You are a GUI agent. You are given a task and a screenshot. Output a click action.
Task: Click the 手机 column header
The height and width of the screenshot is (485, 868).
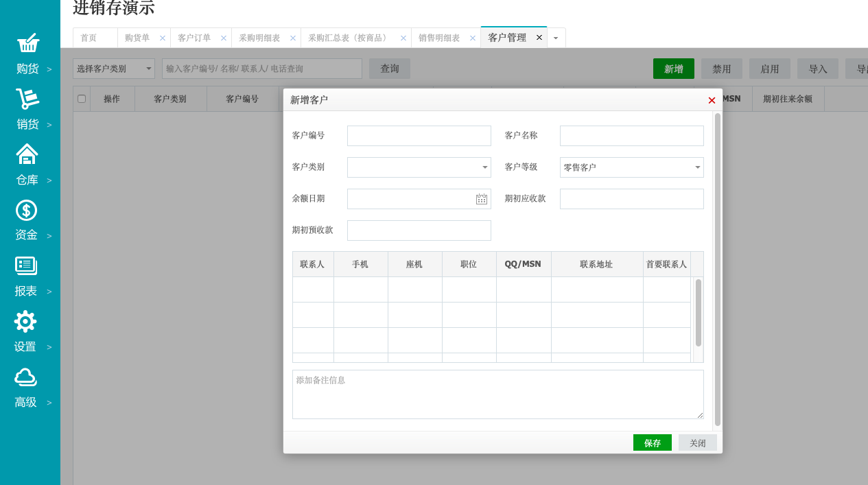point(361,264)
